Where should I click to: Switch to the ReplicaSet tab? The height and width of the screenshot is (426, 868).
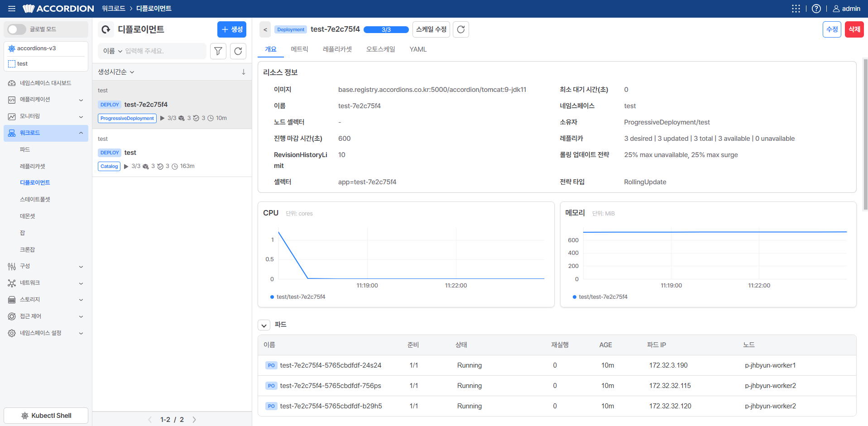point(337,49)
